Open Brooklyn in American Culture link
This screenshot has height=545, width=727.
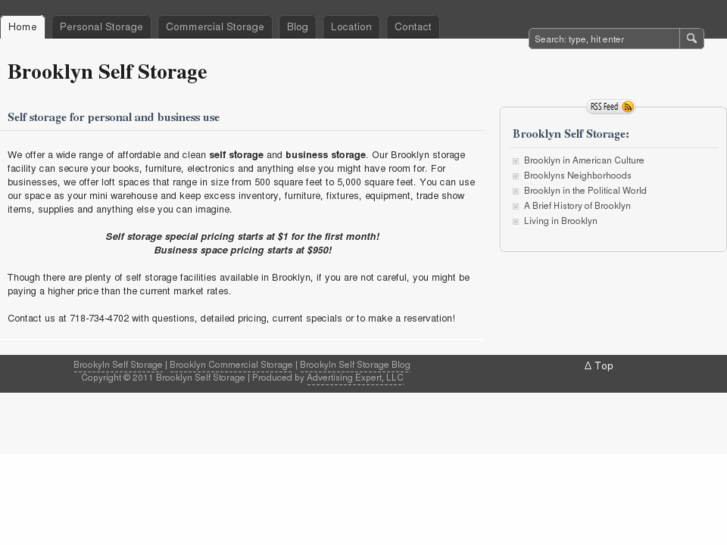click(584, 160)
